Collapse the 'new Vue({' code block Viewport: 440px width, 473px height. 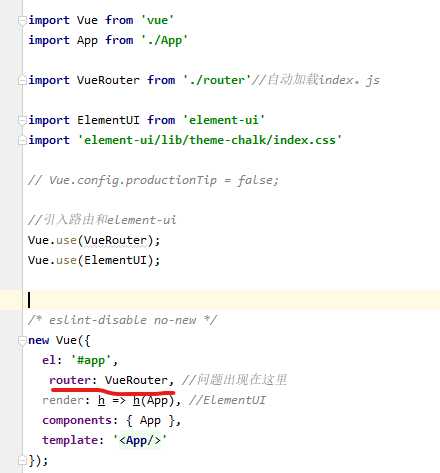pos(22,340)
